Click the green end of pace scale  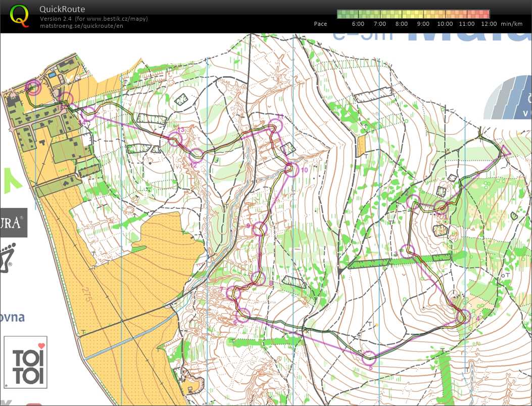click(342, 14)
